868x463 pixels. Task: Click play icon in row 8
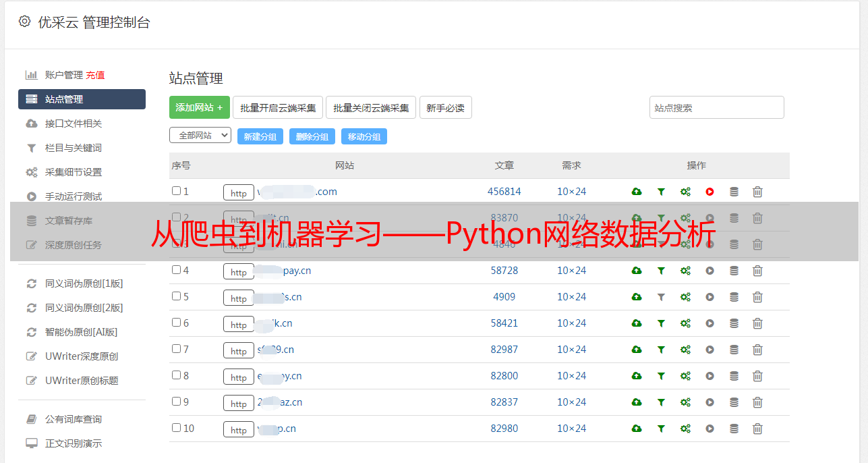(710, 376)
